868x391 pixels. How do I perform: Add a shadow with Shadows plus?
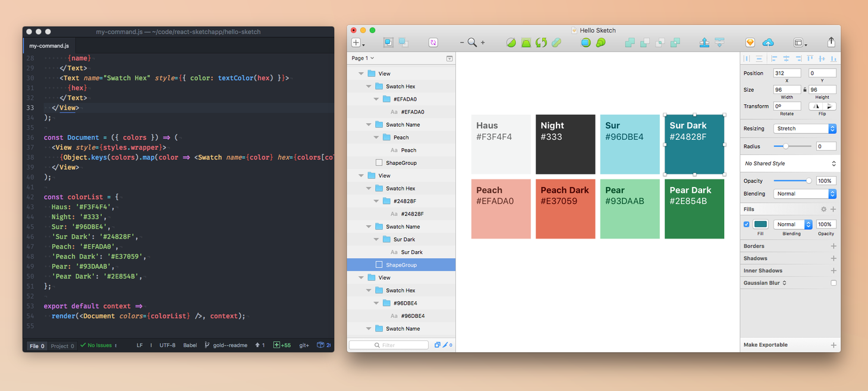coord(834,258)
